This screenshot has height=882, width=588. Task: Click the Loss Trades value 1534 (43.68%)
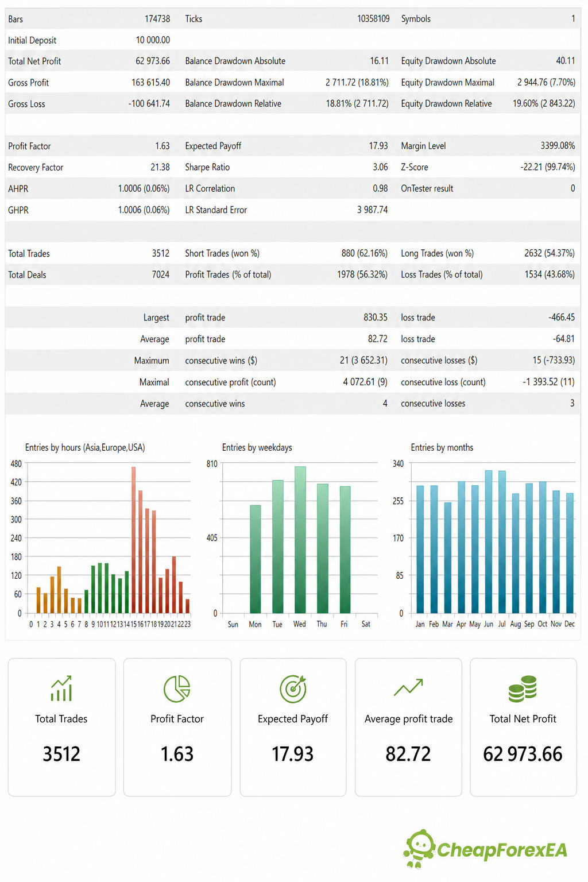coord(550,275)
